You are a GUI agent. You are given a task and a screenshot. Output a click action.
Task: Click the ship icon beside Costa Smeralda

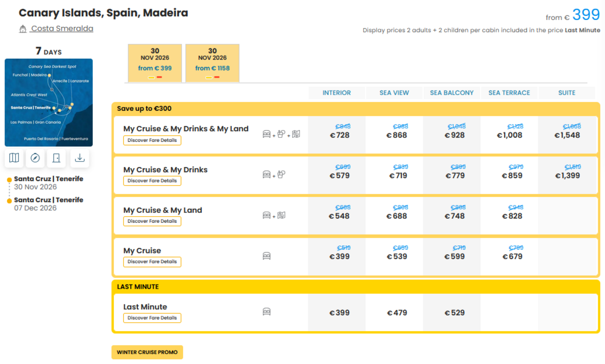pos(23,29)
